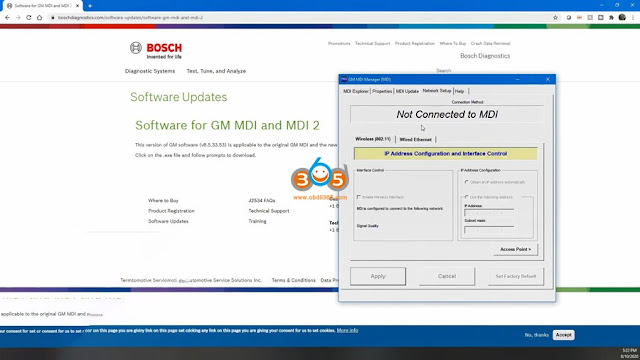Reload the Bosch page
Image resolution: width=640 pixels, height=360 pixels.
coord(29,18)
